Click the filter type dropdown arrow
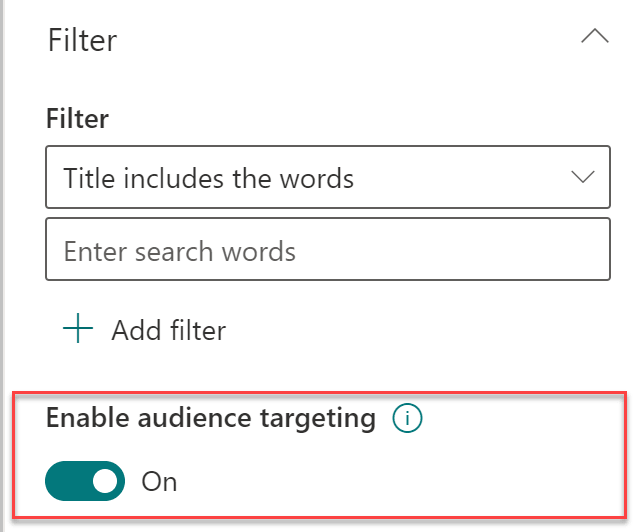 582,178
